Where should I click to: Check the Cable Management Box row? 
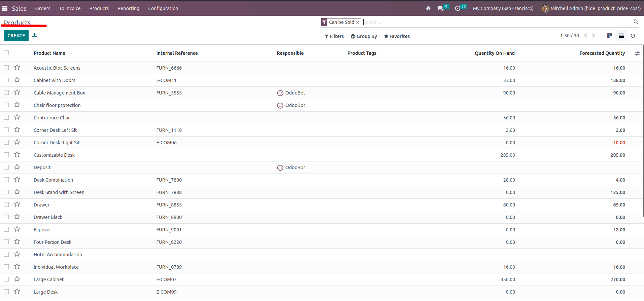(6, 92)
